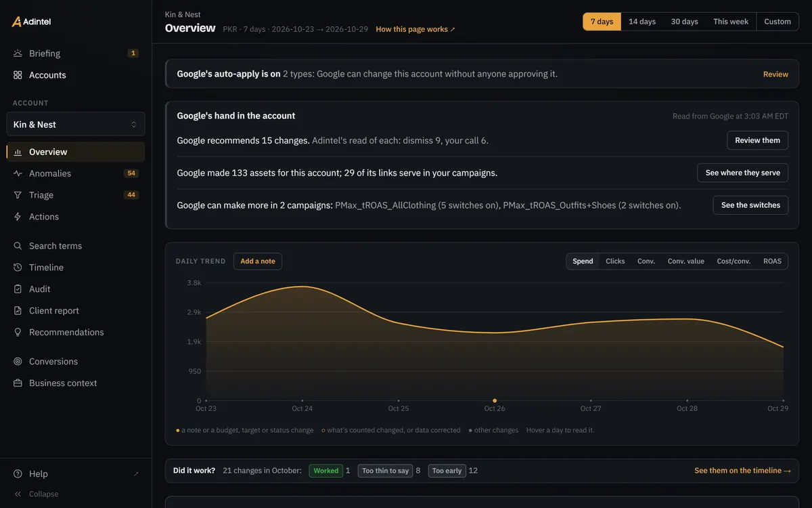Click the Conversions target icon

[18, 362]
